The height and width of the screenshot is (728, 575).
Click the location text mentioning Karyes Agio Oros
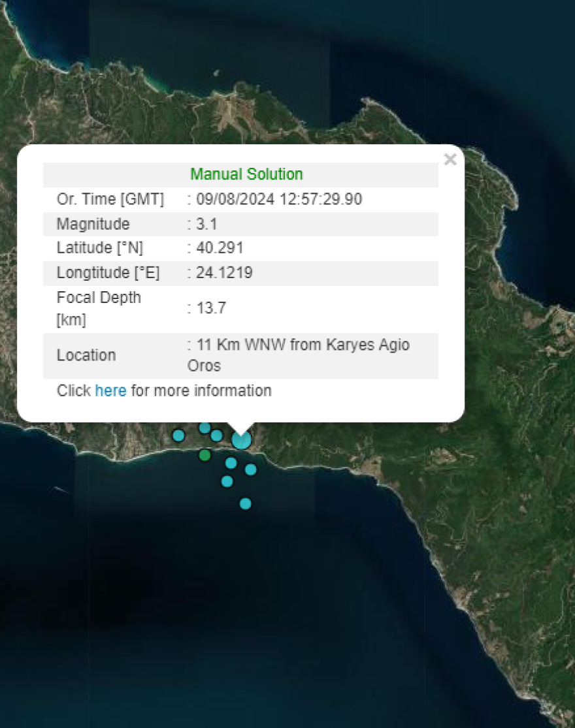[298, 355]
